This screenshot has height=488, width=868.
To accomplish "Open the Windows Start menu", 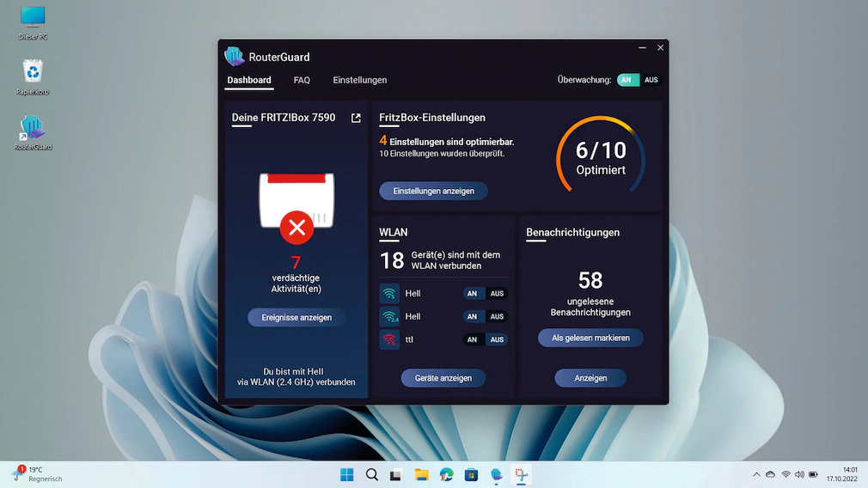I will pos(347,475).
